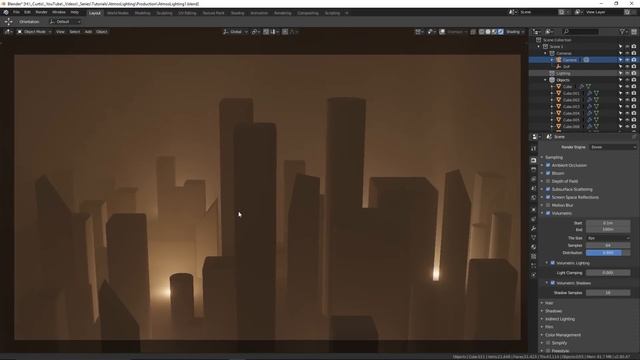The image size is (640, 360).
Task: Toggle the snap magnet icon
Action: coord(266,32)
